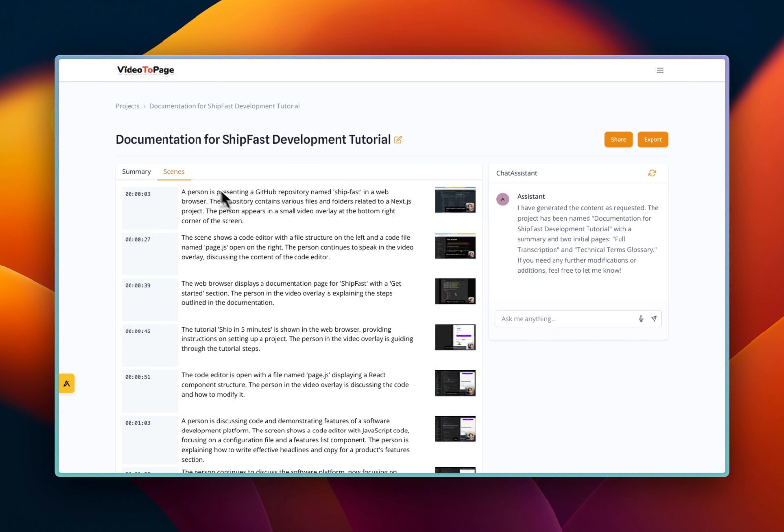The height and width of the screenshot is (532, 784).
Task: Click the effective headlines scene description
Action: click(x=295, y=440)
